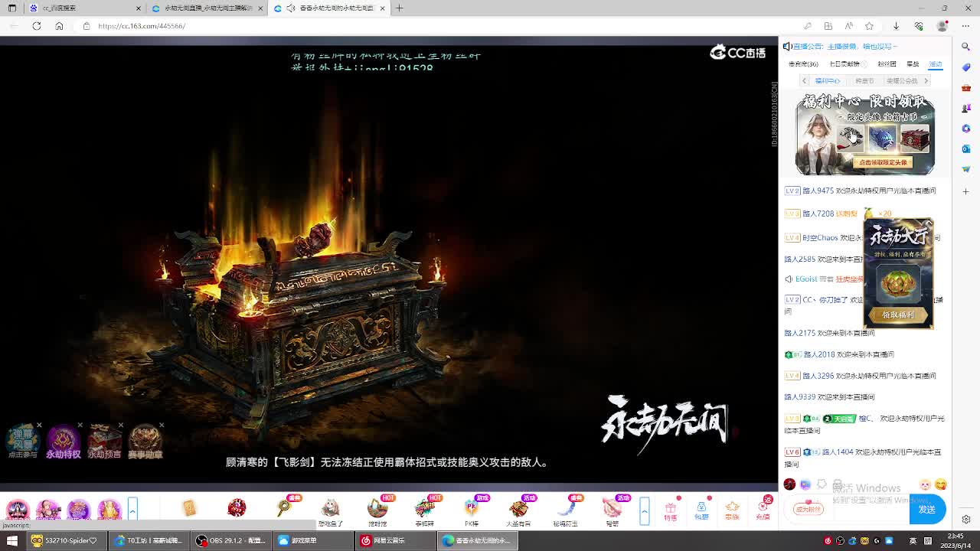This screenshot has width=980, height=551.
Task: Open emoji picker smiley face in chat
Action: [x=941, y=484]
